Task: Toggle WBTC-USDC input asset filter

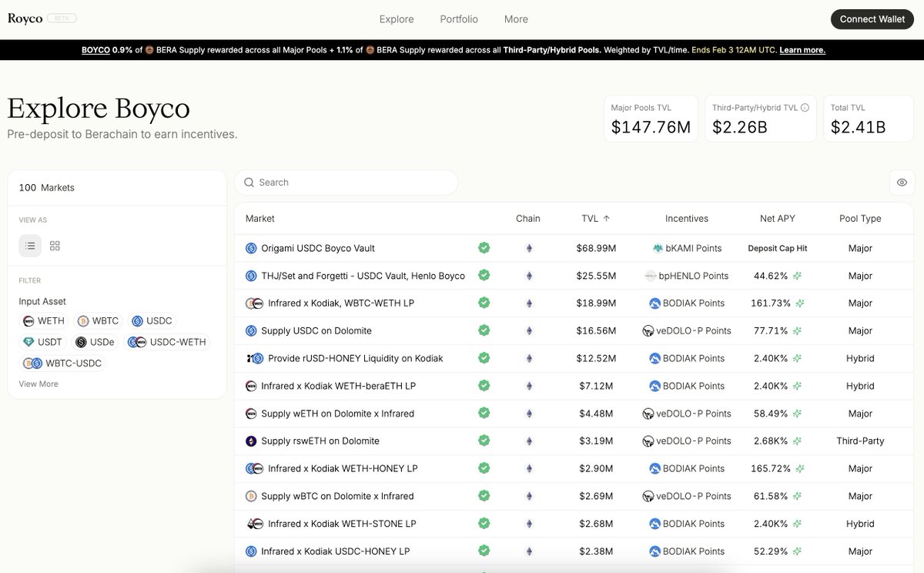Action: [x=62, y=364]
